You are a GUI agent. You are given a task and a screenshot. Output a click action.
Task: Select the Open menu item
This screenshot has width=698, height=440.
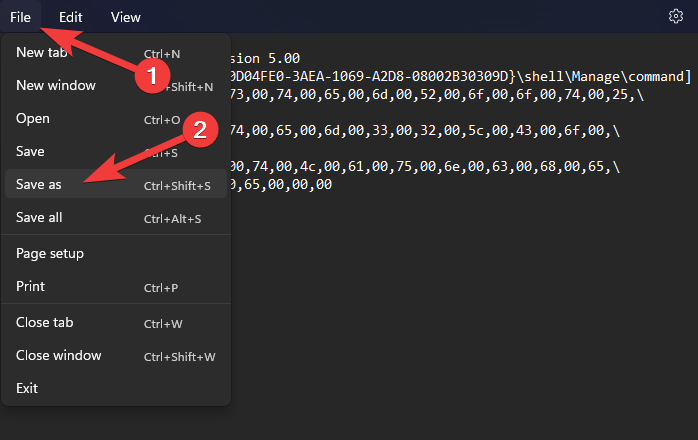coord(32,119)
